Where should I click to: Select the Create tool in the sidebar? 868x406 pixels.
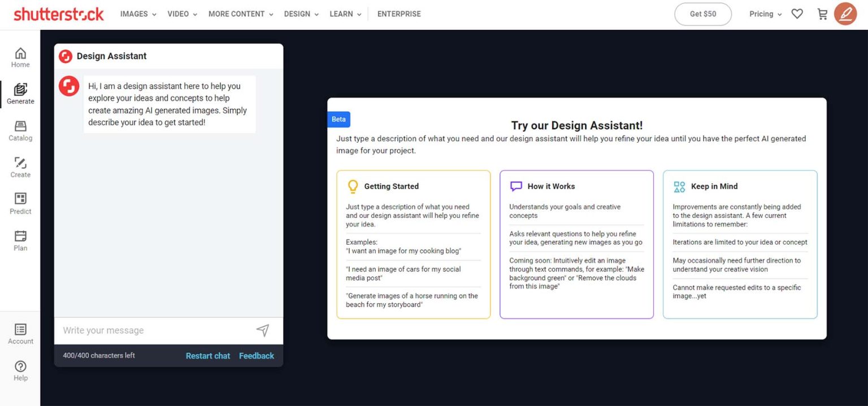point(20,166)
